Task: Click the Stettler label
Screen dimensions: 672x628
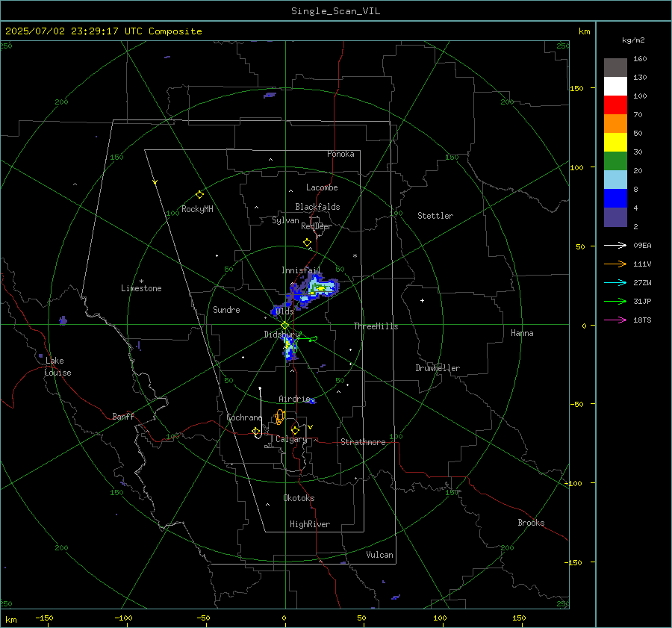Action: click(x=435, y=216)
